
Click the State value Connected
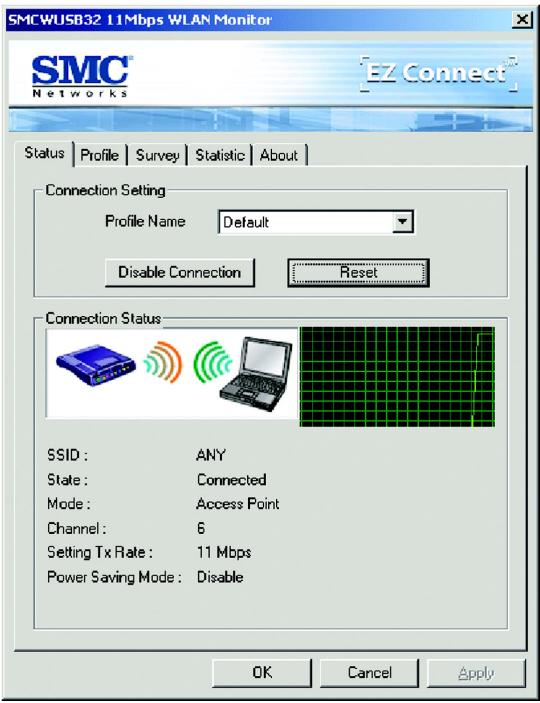click(231, 480)
